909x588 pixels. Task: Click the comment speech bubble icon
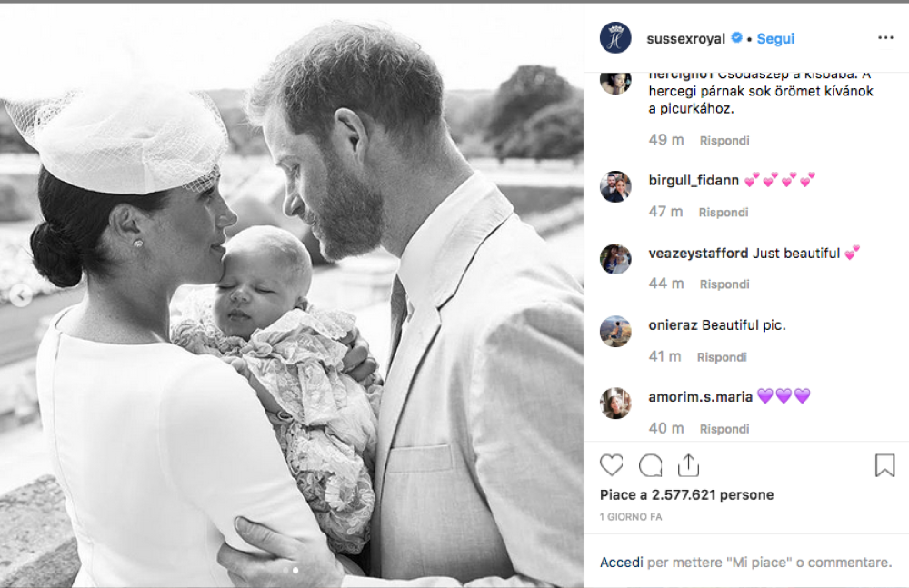click(650, 465)
